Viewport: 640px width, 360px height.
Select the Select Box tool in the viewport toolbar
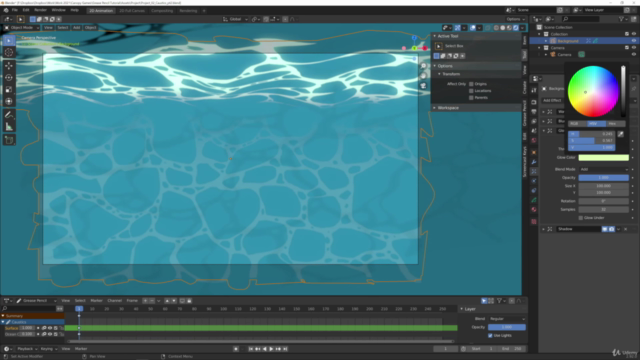(x=9, y=40)
